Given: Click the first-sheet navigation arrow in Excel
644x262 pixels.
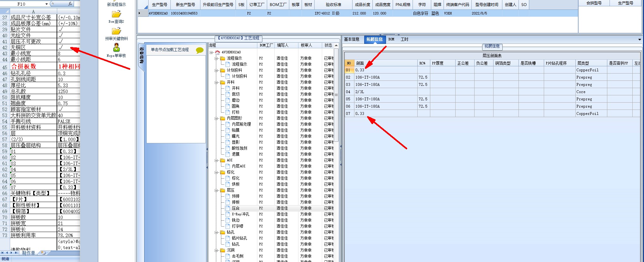Looking at the screenshot, I should pos(3,253).
